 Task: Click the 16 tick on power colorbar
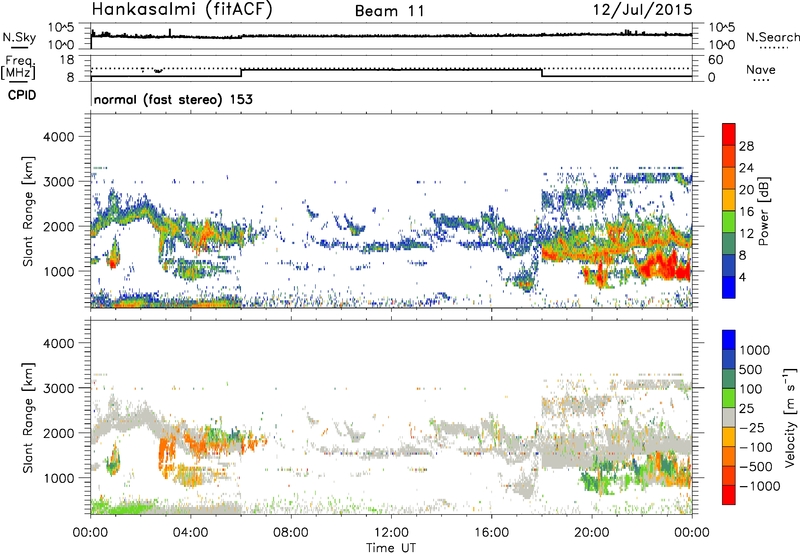coord(746,212)
